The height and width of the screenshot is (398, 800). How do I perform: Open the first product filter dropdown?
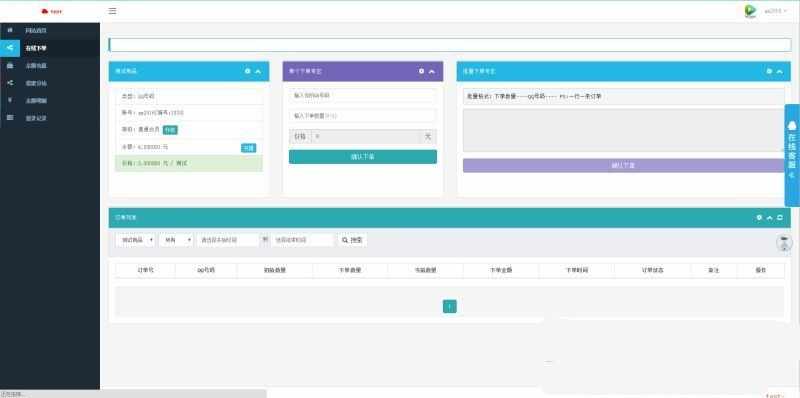[x=135, y=240]
